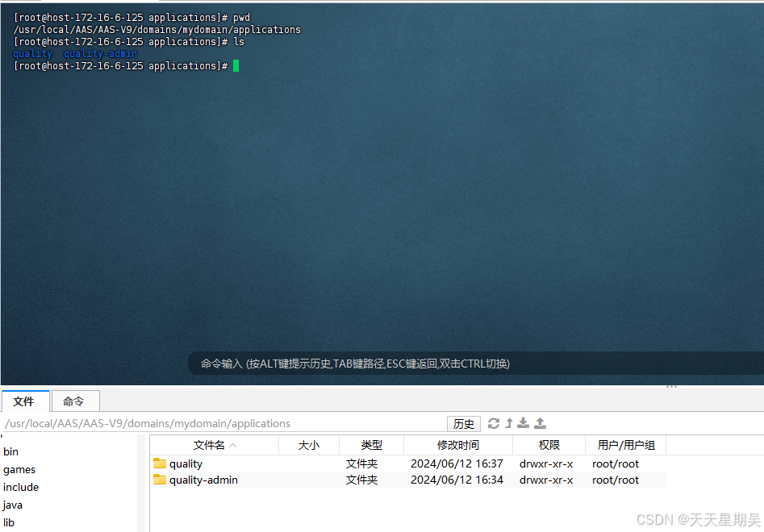The image size is (764, 532).
Task: Click the upload file icon
Action: (x=540, y=423)
